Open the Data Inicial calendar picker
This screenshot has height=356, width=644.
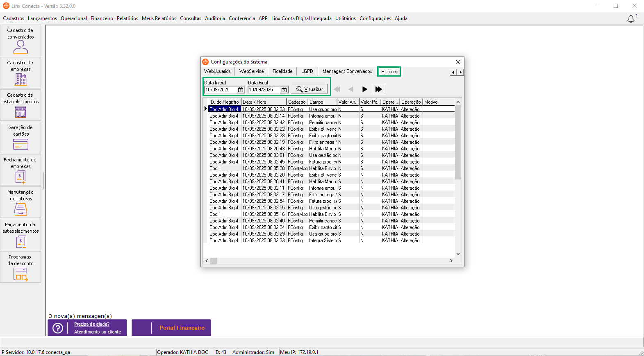(241, 90)
